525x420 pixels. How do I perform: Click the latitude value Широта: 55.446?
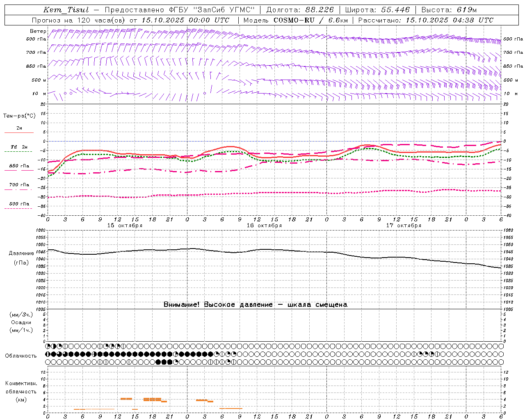(x=377, y=10)
